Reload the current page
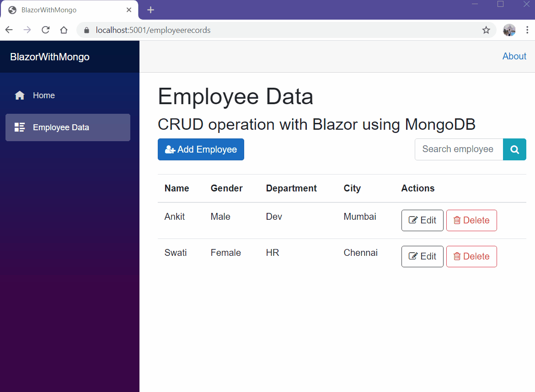 pos(45,30)
